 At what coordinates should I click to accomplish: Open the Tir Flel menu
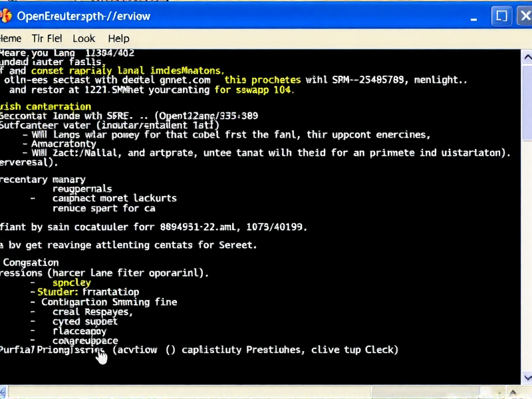pos(47,38)
